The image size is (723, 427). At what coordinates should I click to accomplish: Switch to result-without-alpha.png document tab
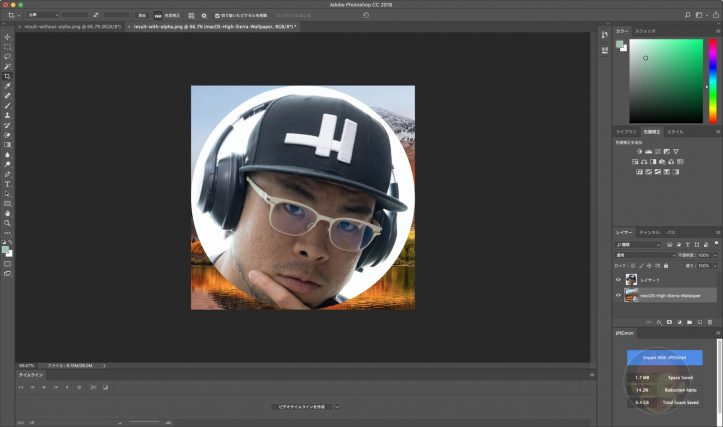[x=62, y=26]
